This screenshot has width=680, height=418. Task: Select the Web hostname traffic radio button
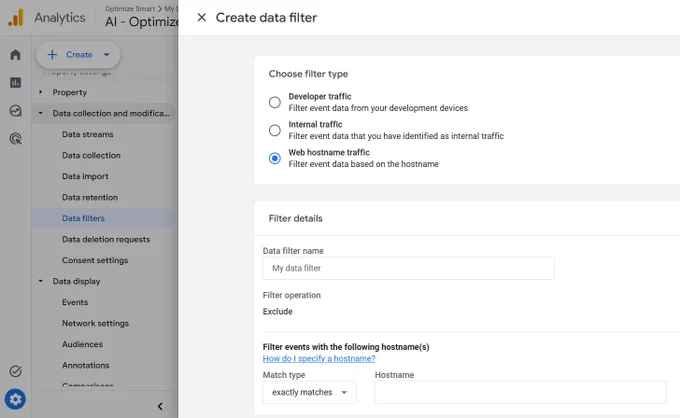click(275, 158)
